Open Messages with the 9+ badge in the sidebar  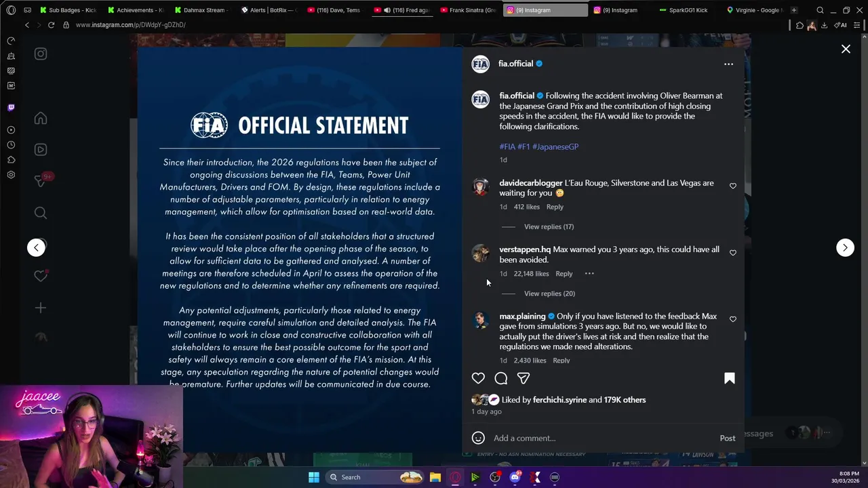tap(41, 181)
